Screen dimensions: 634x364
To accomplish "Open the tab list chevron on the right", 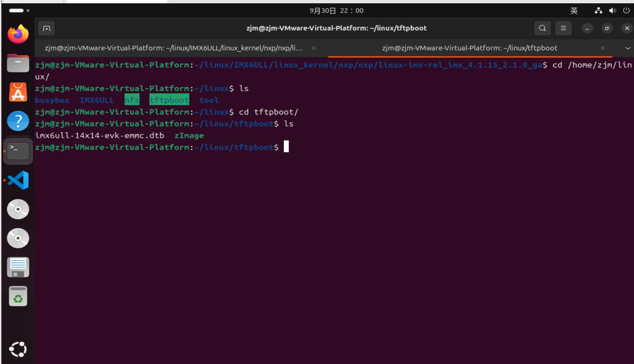I will pyautogui.click(x=627, y=48).
